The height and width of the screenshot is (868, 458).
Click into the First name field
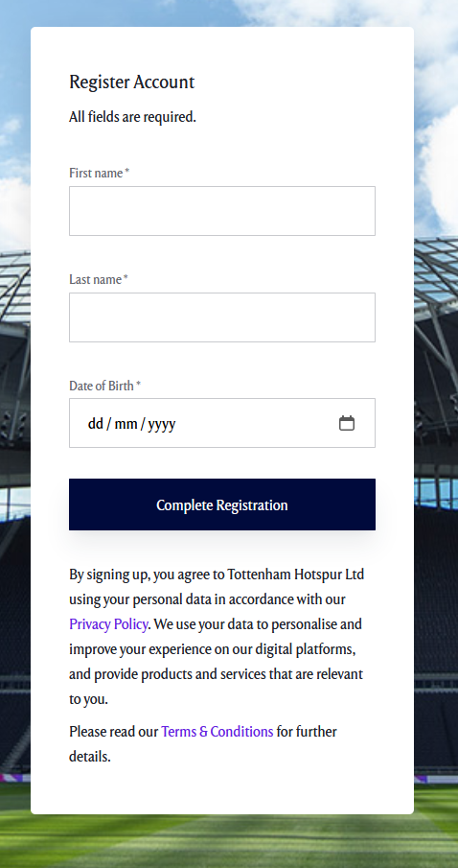point(221,211)
